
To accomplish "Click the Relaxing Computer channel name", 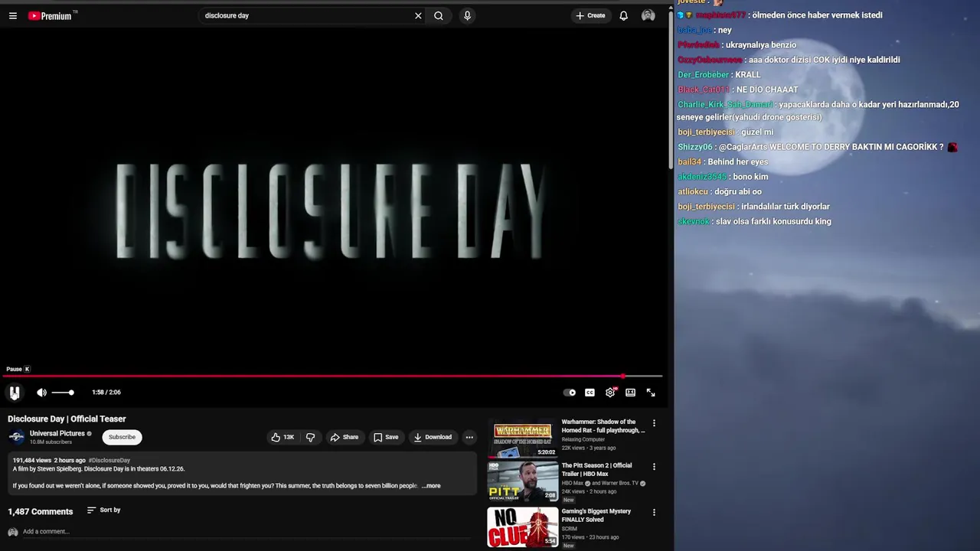I will pos(583,439).
